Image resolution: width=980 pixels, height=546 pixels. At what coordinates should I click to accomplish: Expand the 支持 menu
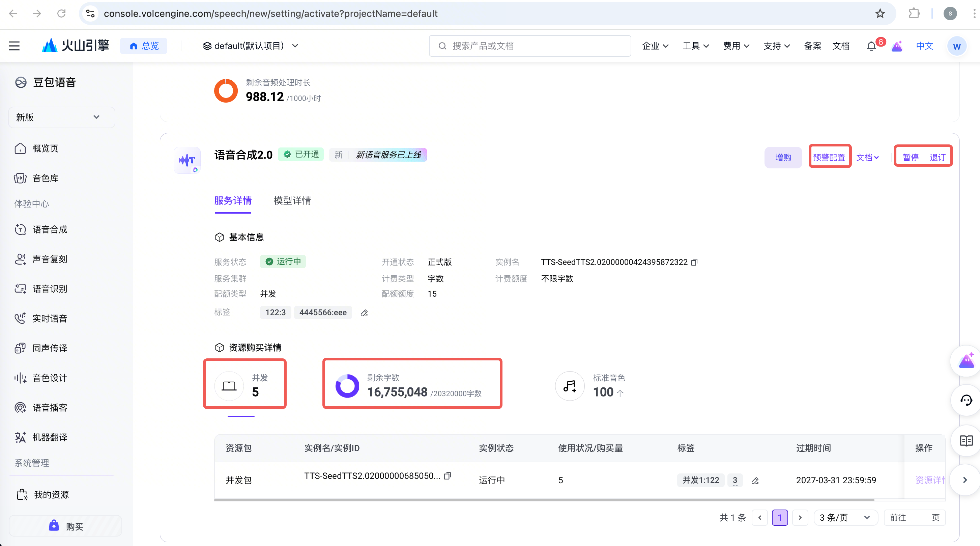click(776, 46)
